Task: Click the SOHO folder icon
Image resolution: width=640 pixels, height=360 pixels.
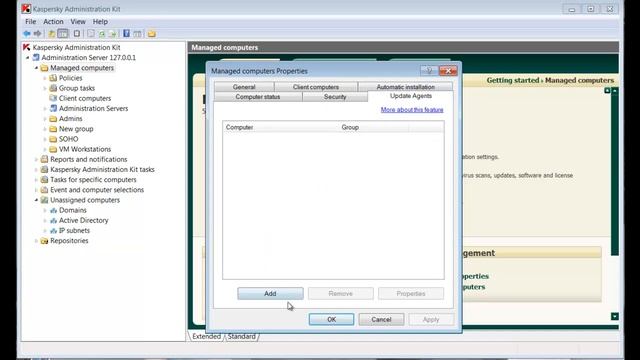Action: pos(53,139)
